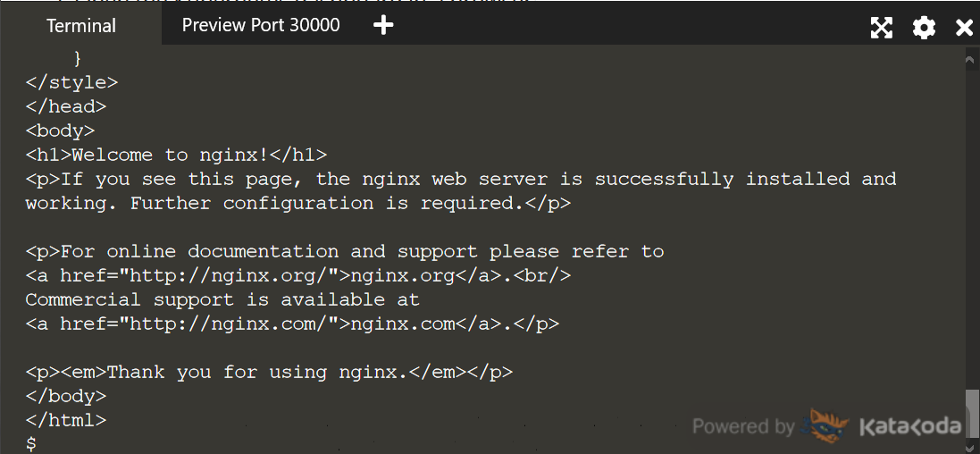The image size is (980, 454).
Task: Click the Thank you for using nginx line
Action: (269, 372)
